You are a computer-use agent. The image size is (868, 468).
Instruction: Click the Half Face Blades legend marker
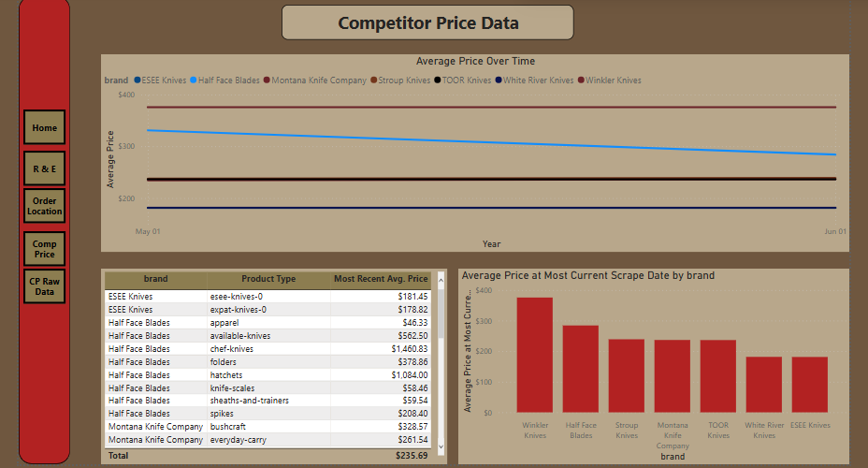pos(194,80)
